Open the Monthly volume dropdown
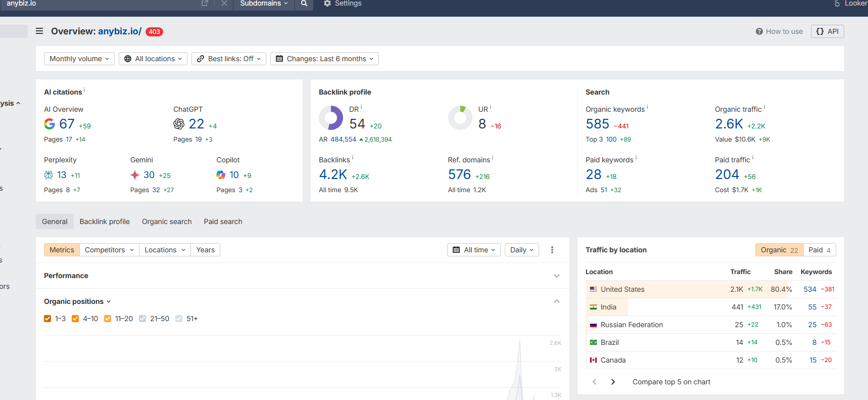Image resolution: width=868 pixels, height=400 pixels. pyautogui.click(x=79, y=59)
